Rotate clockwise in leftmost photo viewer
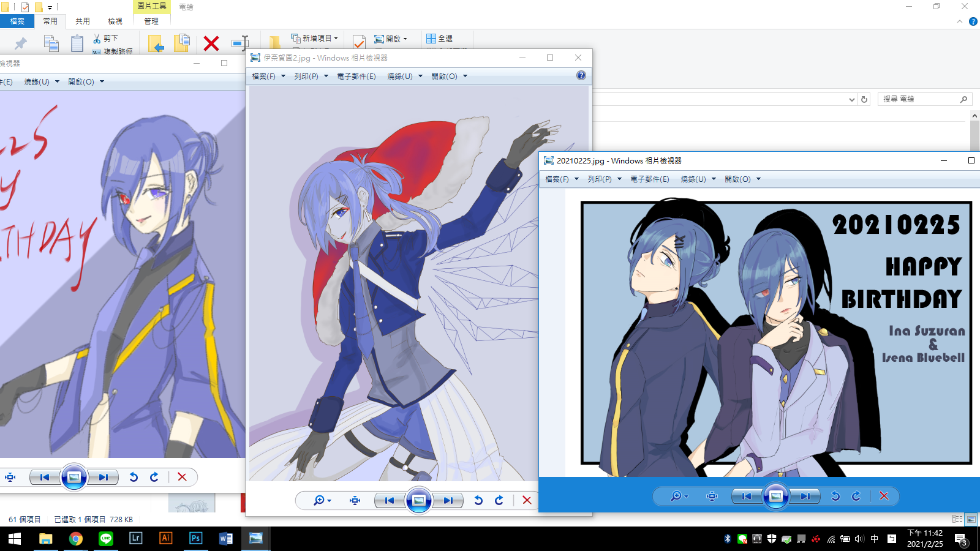The image size is (980, 551). (x=154, y=477)
